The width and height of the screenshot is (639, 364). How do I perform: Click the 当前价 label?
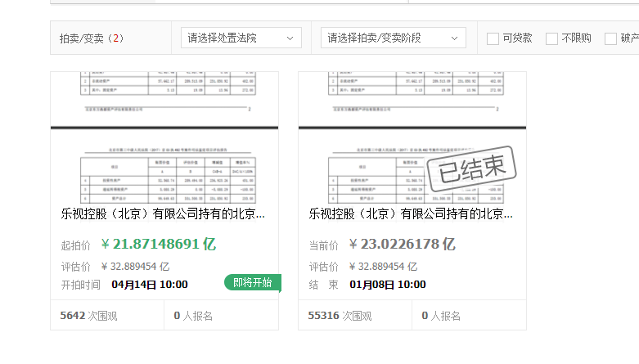pos(323,245)
